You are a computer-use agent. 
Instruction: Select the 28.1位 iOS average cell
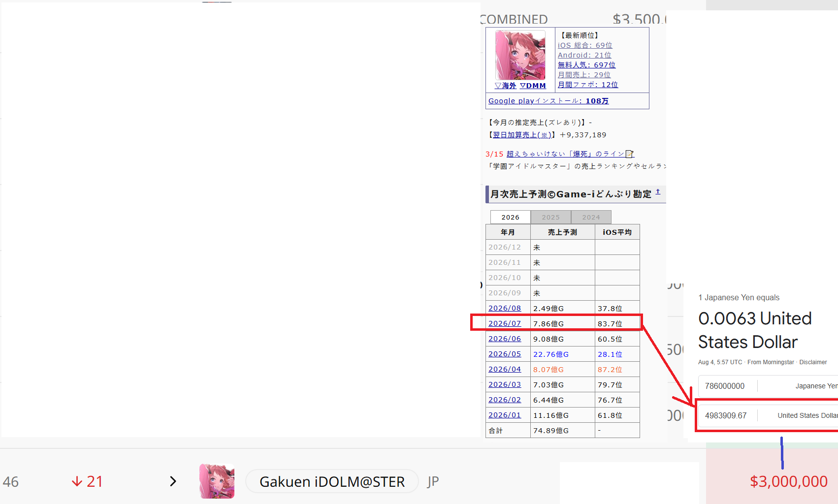point(617,354)
